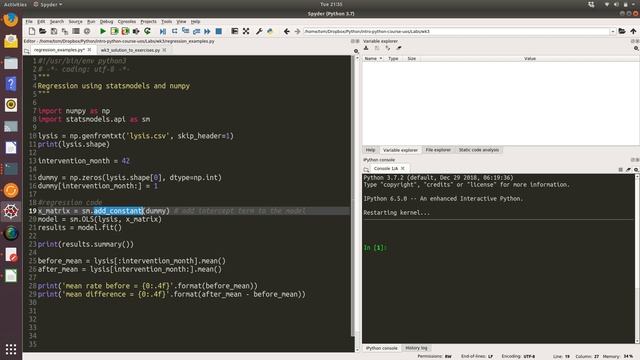Clear IPython console with eraser icon
This screenshot has width=640, height=360.
pyautogui.click(x=628, y=169)
